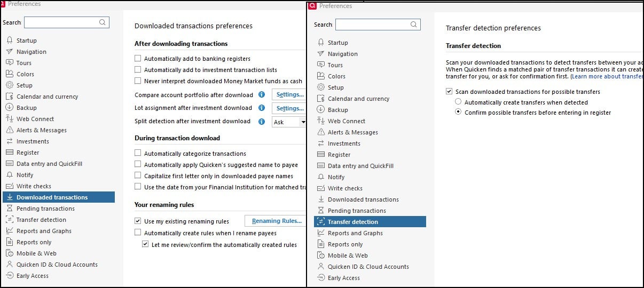This screenshot has width=644, height=288.
Task: Click the Startup bell icon in left Preferences window
Action: pyautogui.click(x=10, y=41)
